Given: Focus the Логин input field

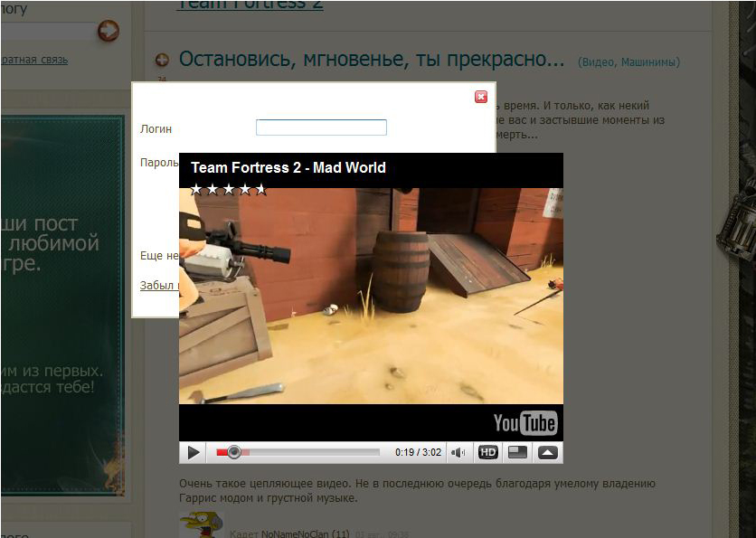Looking at the screenshot, I should pyautogui.click(x=321, y=127).
